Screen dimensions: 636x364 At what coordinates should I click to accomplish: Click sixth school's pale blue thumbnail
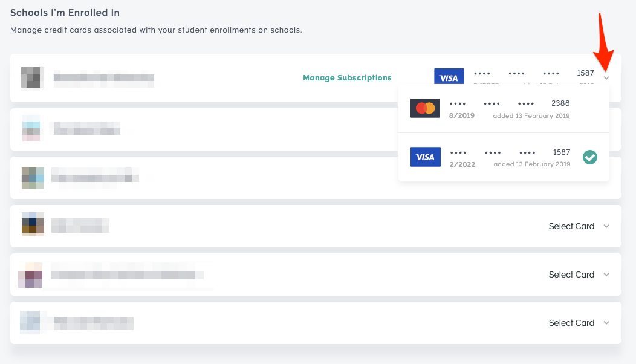point(31,322)
